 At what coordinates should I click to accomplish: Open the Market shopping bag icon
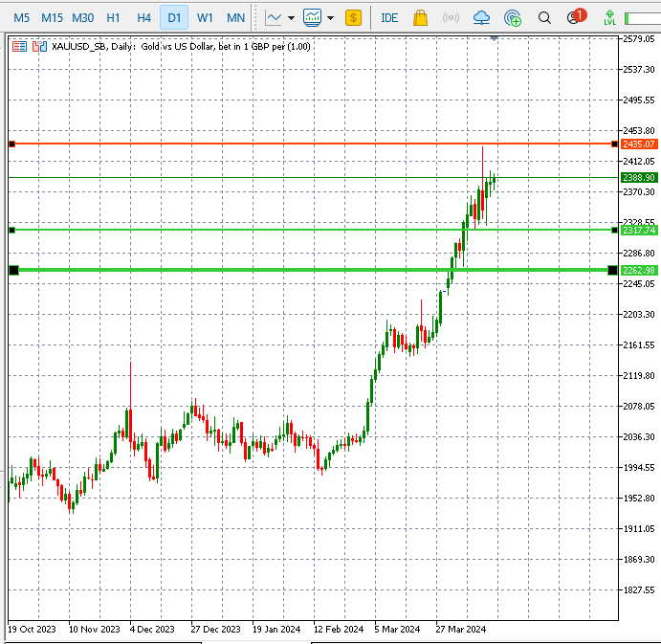[420, 17]
